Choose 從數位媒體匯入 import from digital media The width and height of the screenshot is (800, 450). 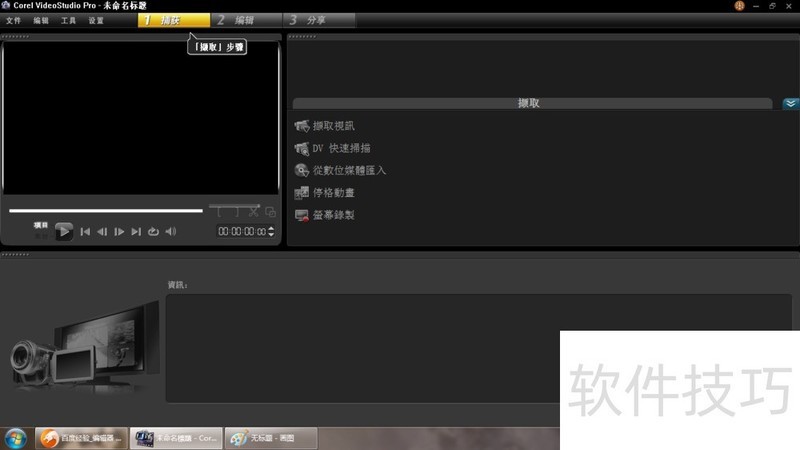340,170
